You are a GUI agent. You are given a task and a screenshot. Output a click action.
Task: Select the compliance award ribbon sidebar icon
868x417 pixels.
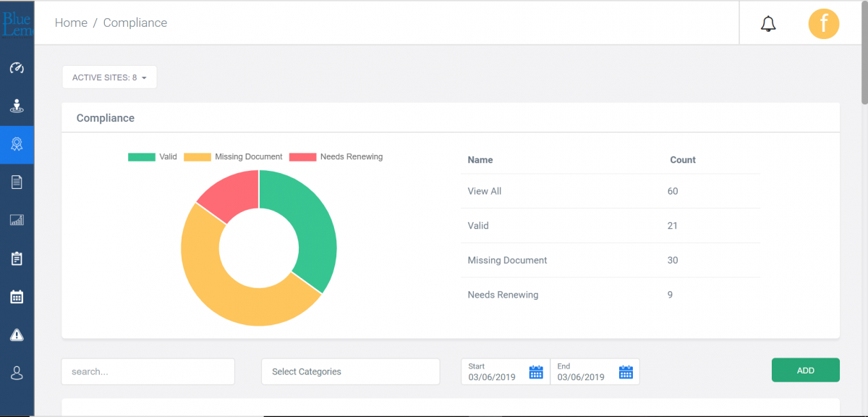(17, 144)
